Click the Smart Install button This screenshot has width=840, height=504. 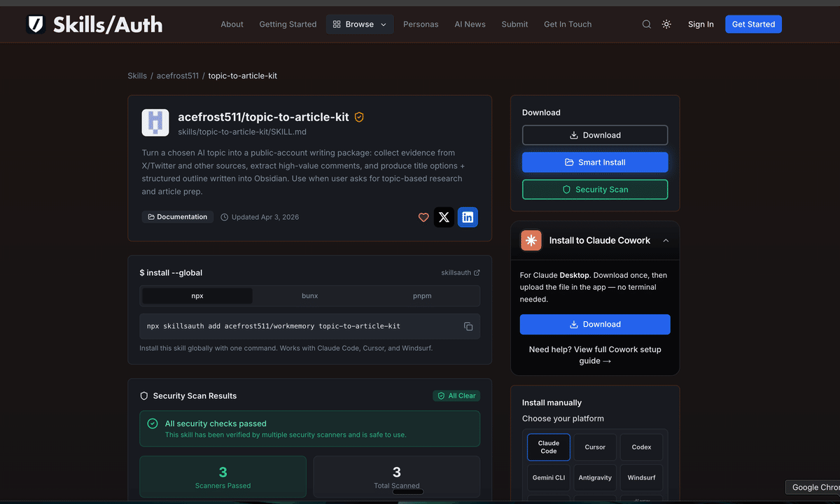[x=595, y=162]
